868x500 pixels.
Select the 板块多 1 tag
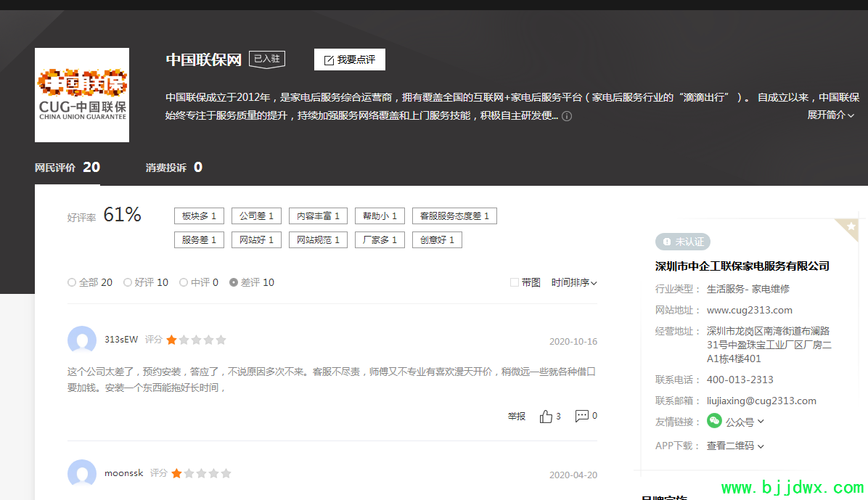199,216
